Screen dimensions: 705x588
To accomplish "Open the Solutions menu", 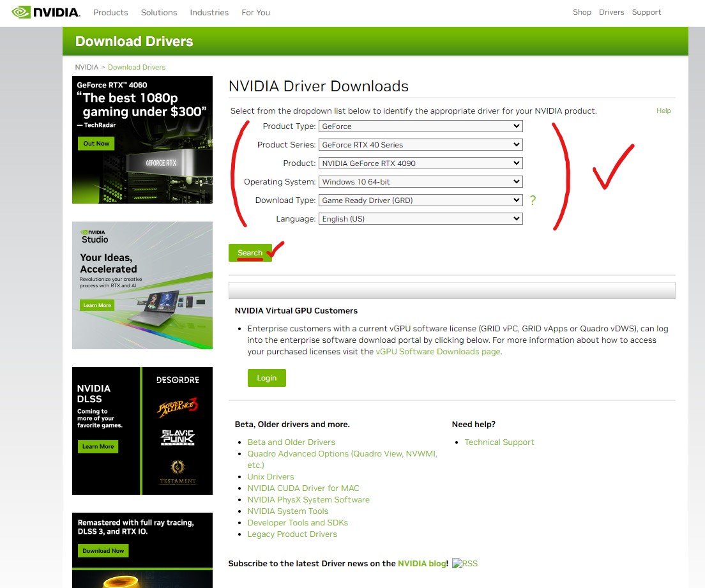I will (159, 13).
